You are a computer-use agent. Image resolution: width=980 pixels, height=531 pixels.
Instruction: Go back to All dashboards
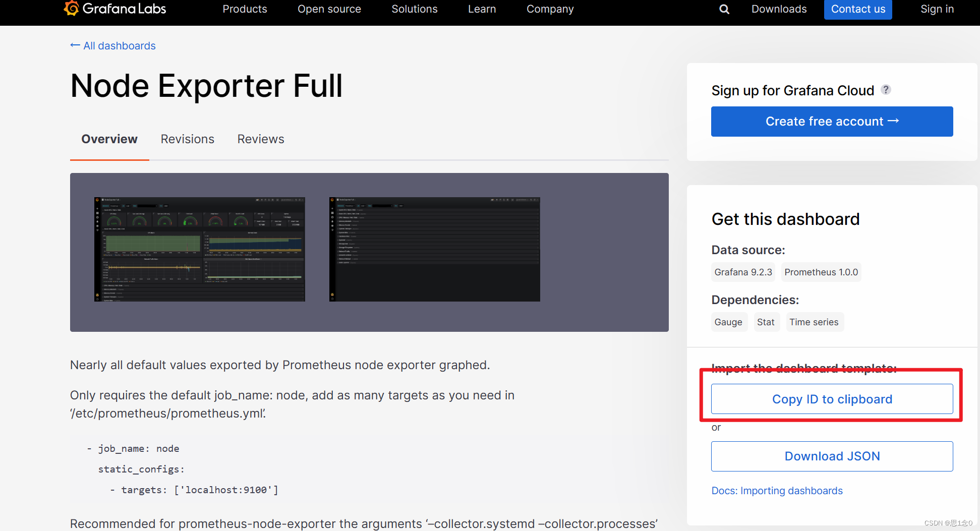(x=113, y=46)
